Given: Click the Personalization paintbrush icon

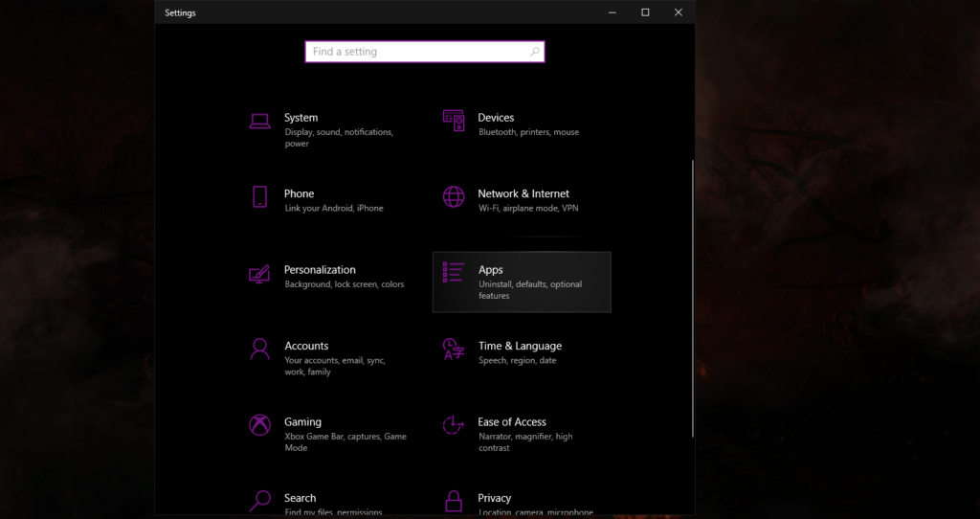Looking at the screenshot, I should tap(259, 274).
